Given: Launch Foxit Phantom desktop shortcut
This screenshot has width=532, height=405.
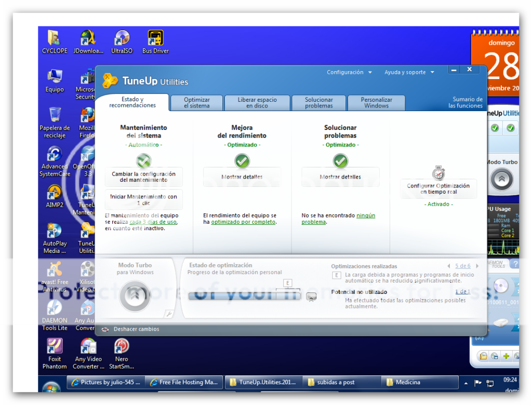Looking at the screenshot, I should click(x=54, y=354).
